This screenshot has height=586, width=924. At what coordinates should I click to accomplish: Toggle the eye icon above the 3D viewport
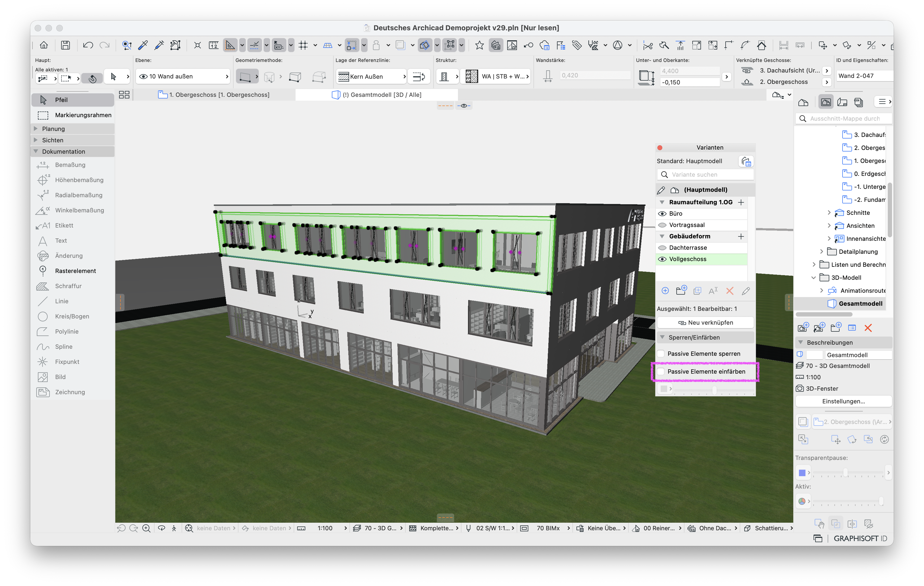(464, 106)
